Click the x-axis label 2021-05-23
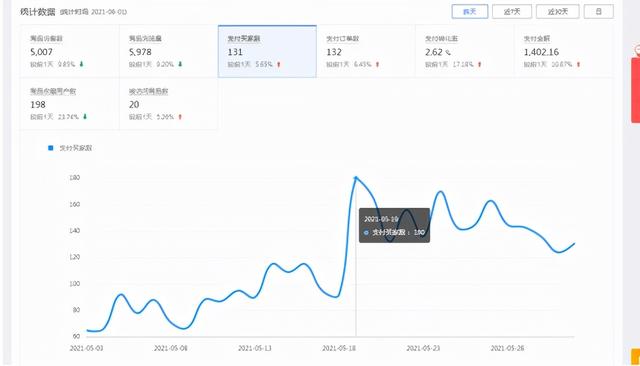This screenshot has width=640, height=366. 423,348
